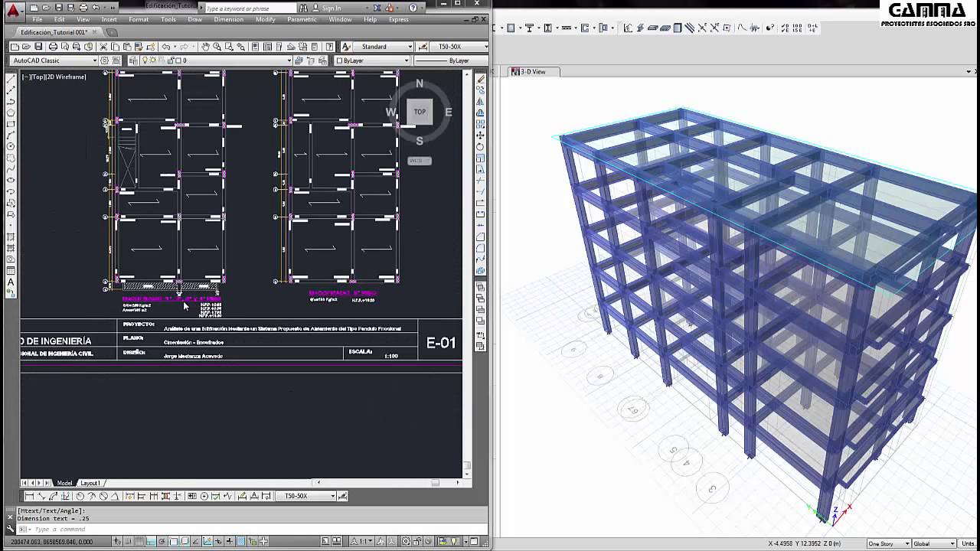
Task: Open Layer Properties Manager icon
Action: point(132,60)
